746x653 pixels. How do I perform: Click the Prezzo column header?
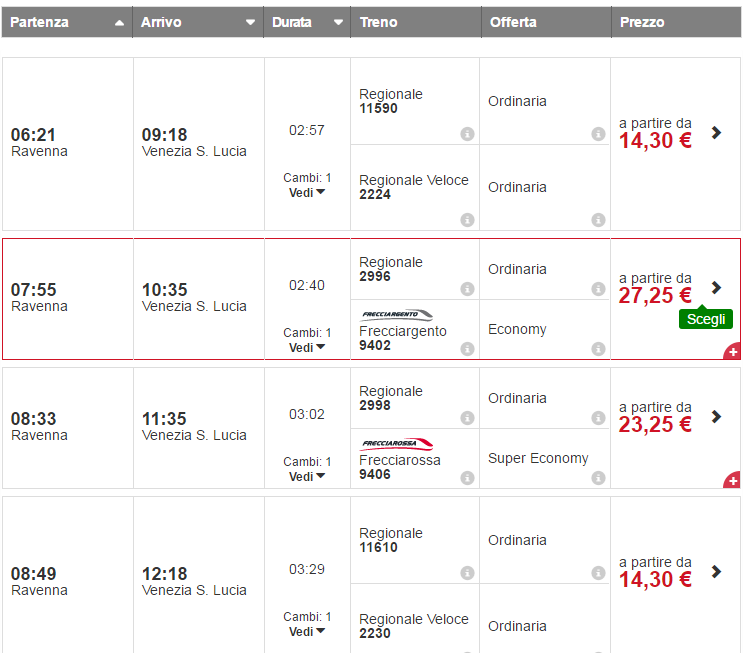click(675, 22)
